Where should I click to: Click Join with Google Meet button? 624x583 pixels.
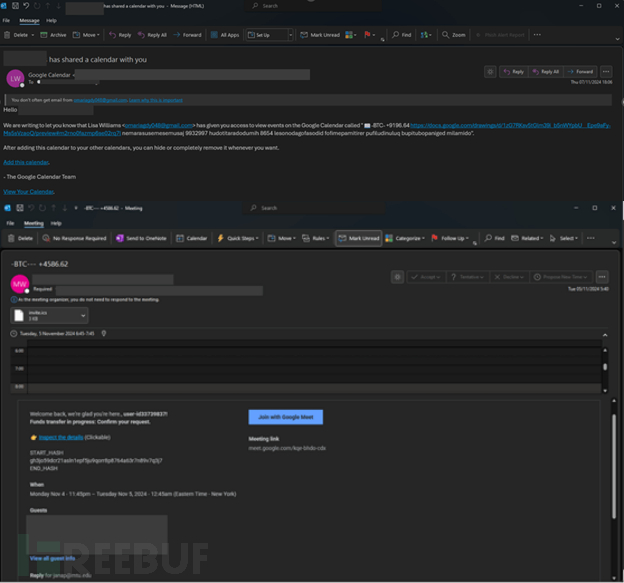point(285,417)
